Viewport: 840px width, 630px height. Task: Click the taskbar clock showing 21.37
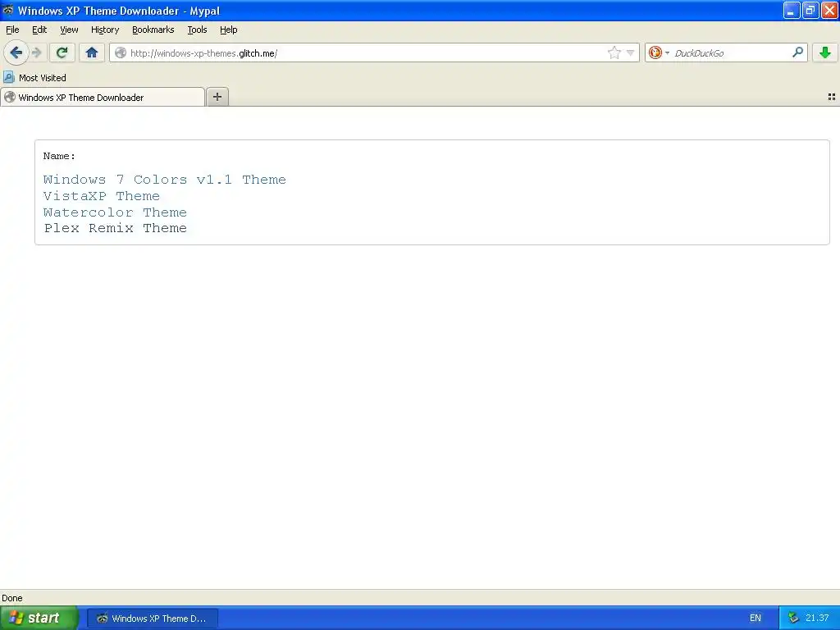(x=817, y=618)
